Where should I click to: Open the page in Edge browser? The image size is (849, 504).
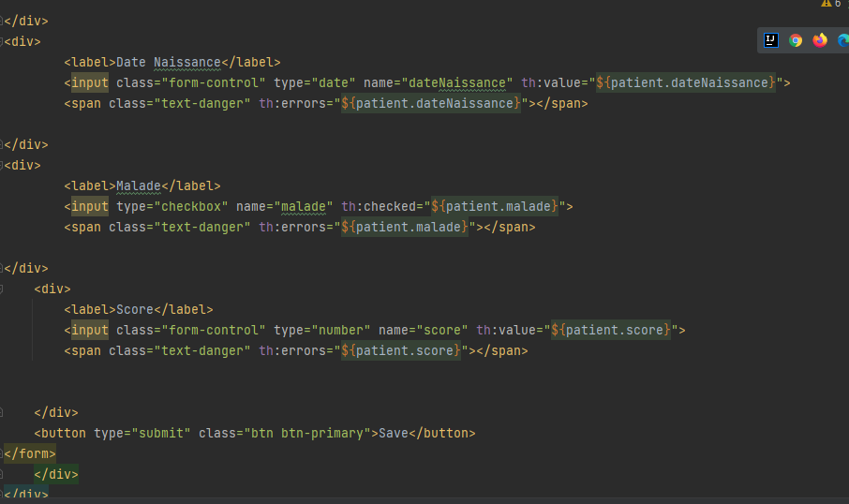[843, 40]
